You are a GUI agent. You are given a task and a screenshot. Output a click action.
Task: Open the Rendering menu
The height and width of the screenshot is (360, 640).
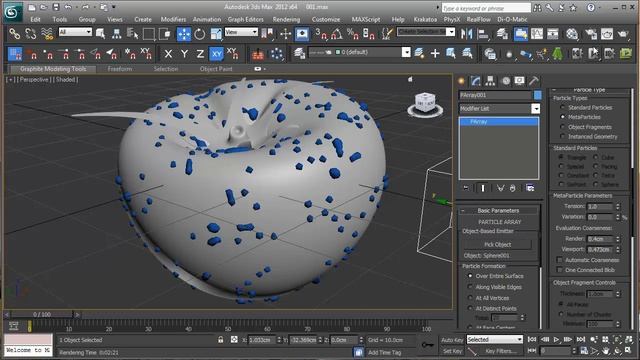[x=286, y=19]
